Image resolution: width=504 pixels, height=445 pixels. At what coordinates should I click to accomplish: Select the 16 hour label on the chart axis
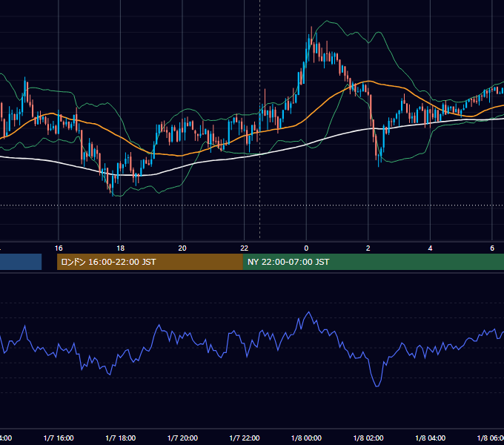tap(59, 248)
